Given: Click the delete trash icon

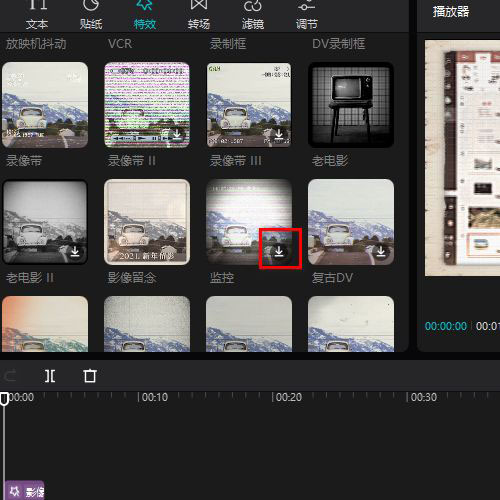Looking at the screenshot, I should [90, 376].
